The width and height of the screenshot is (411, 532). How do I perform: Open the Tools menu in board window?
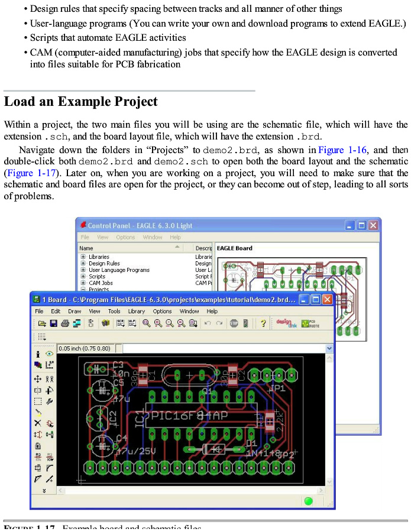point(114,311)
